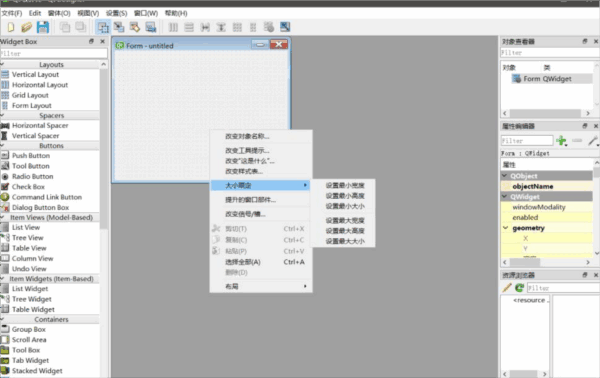Collapse the QWidget property group
600x378 pixels.
coord(505,197)
